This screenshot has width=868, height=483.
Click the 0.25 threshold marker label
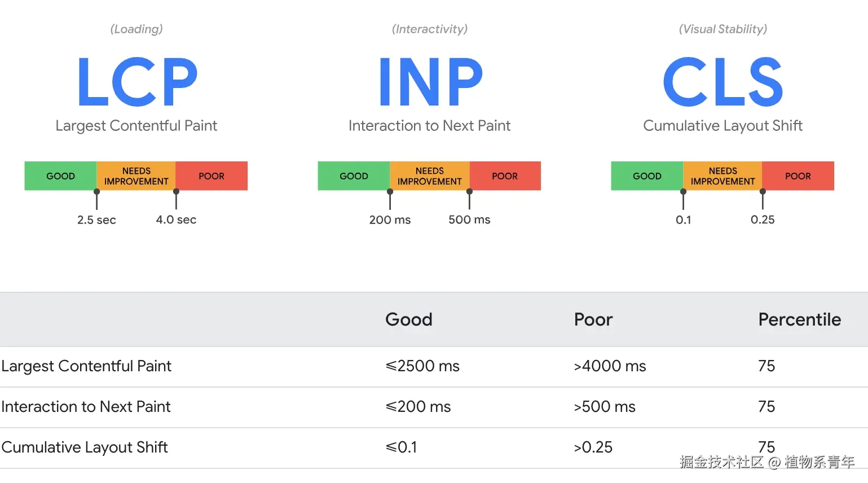click(763, 219)
